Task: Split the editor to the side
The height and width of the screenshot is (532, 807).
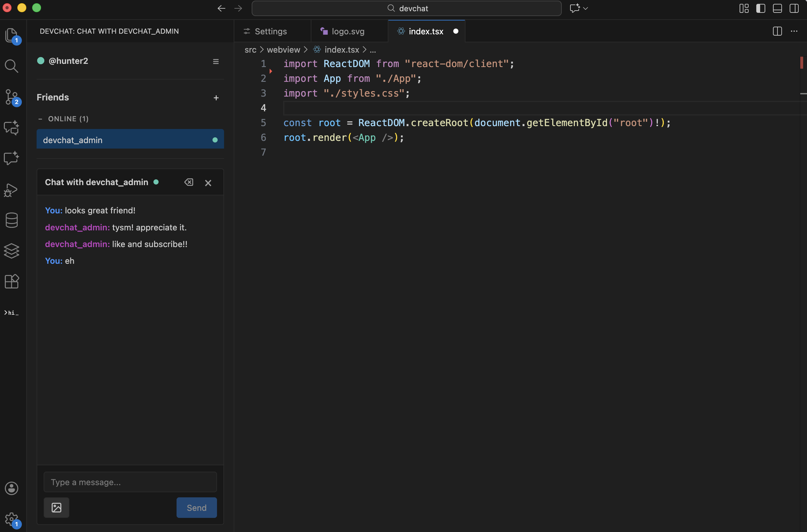Action: pyautogui.click(x=777, y=31)
